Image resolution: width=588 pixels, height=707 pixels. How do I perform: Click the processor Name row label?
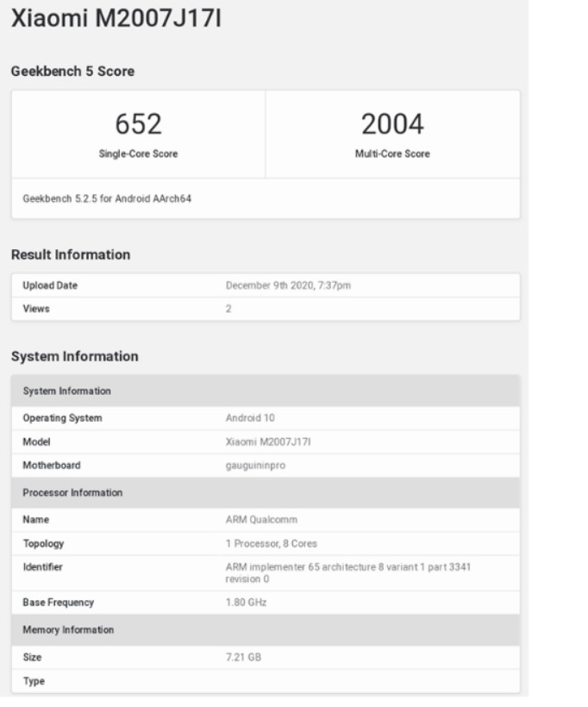point(35,519)
